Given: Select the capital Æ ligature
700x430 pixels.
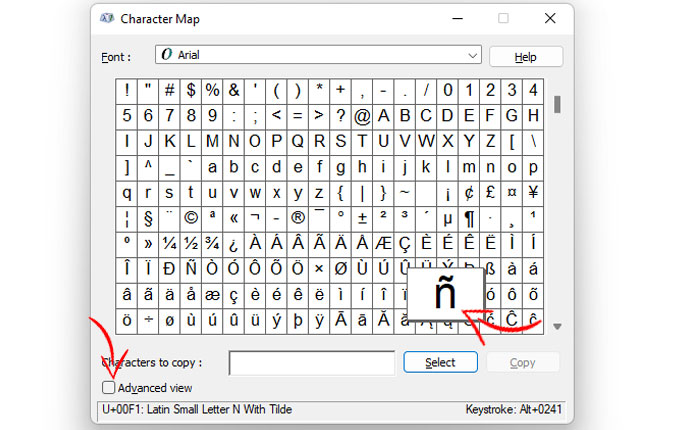Looking at the screenshot, I should 383,244.
